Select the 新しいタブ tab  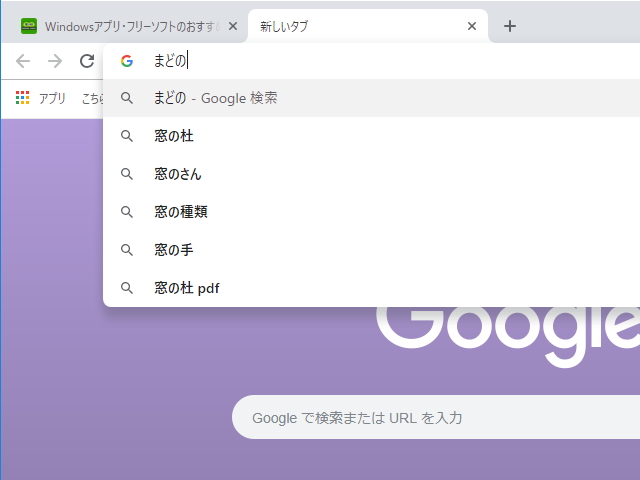point(367,26)
